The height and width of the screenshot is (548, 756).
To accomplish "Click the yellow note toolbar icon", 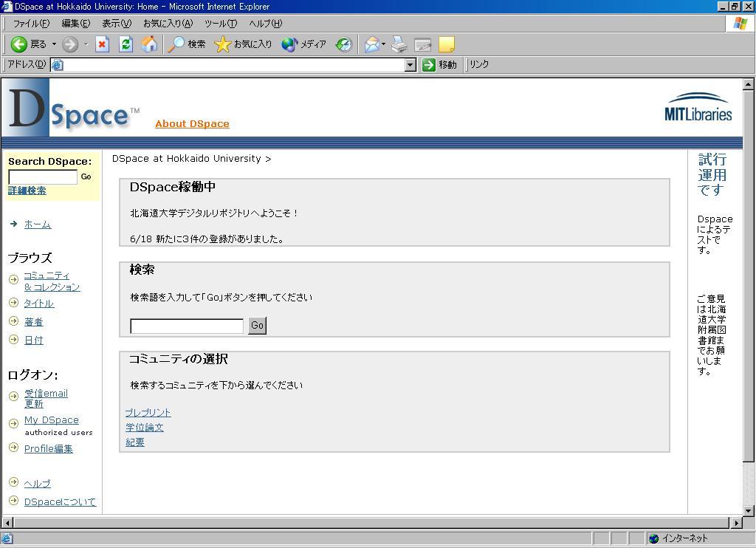I will click(447, 44).
